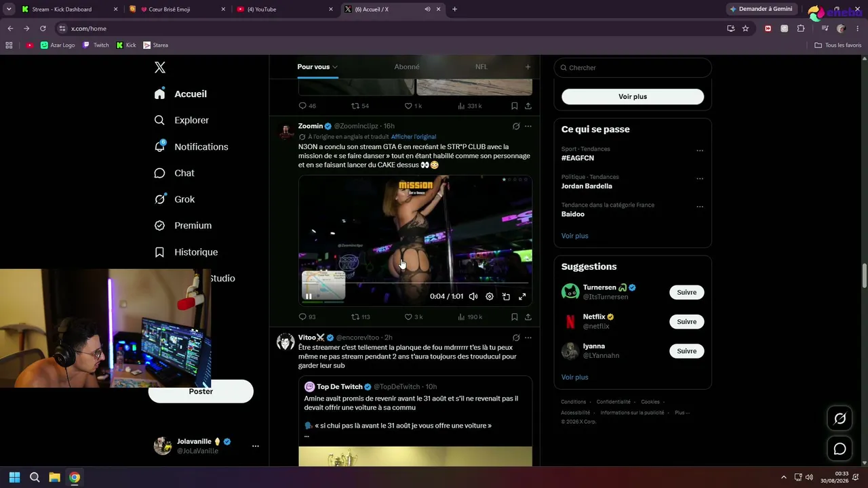Pause the playing video

(x=309, y=296)
